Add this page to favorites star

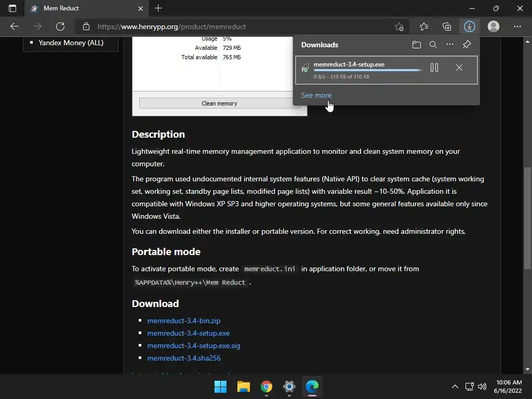pyautogui.click(x=400, y=26)
